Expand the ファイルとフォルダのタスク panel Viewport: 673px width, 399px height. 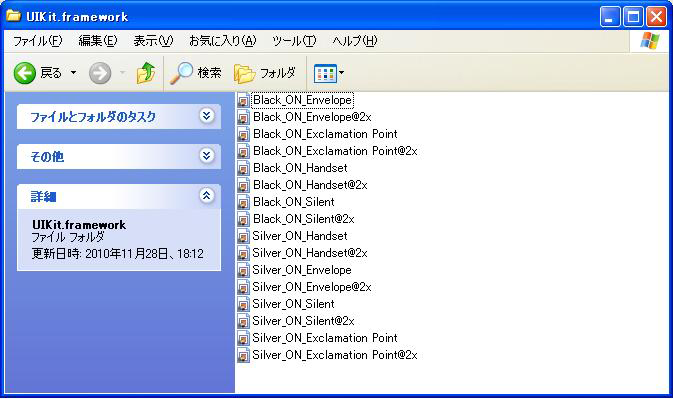206,116
